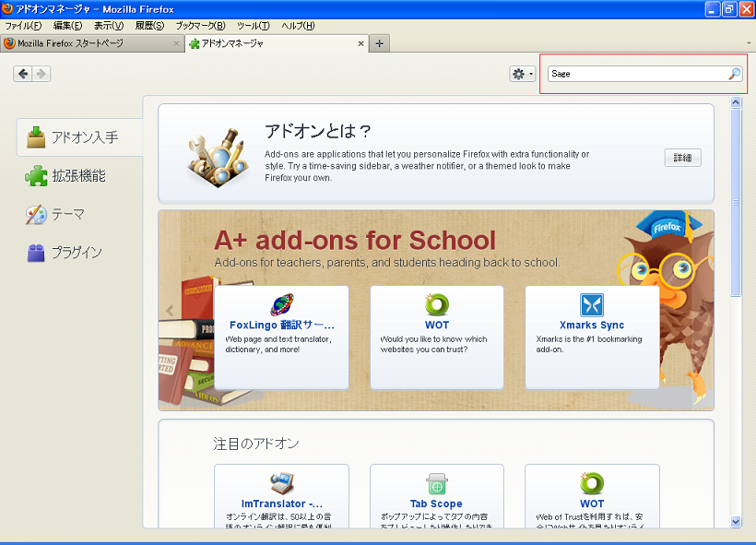Click the Tab Scope icon

pos(437,484)
